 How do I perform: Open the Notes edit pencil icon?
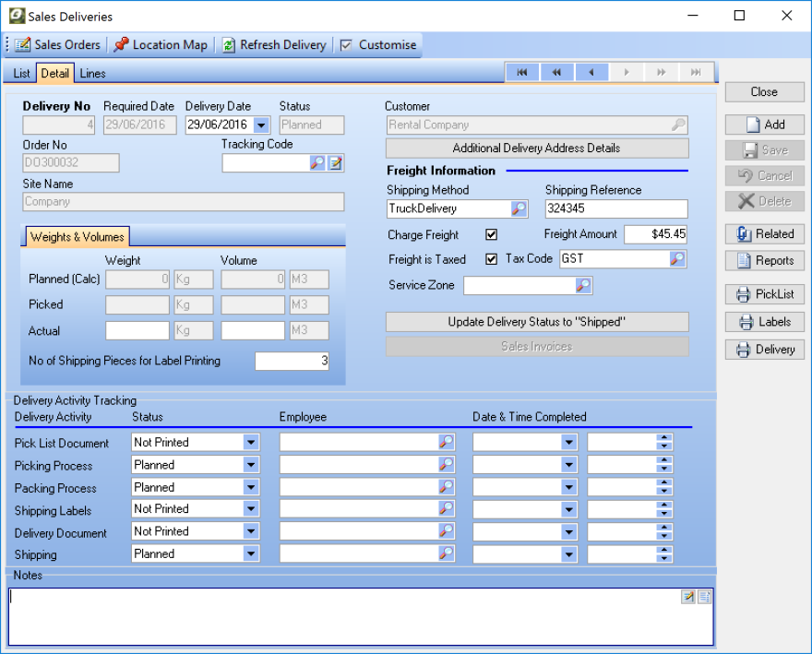688,597
